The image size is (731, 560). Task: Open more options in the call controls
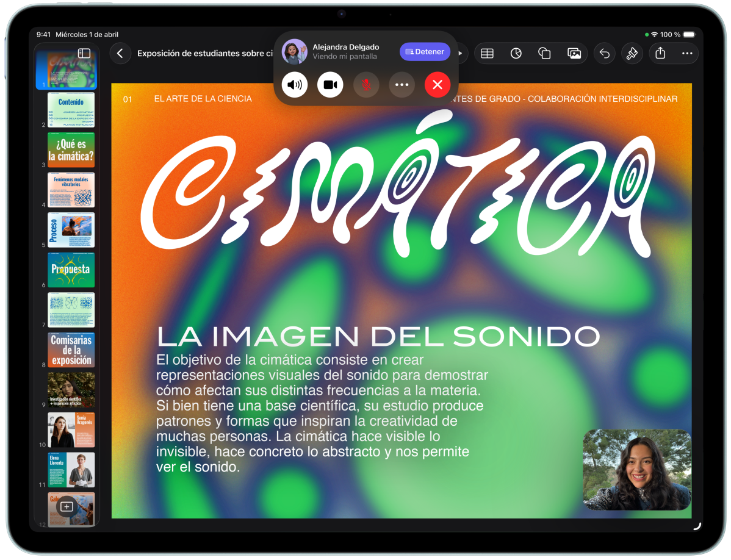(x=402, y=85)
